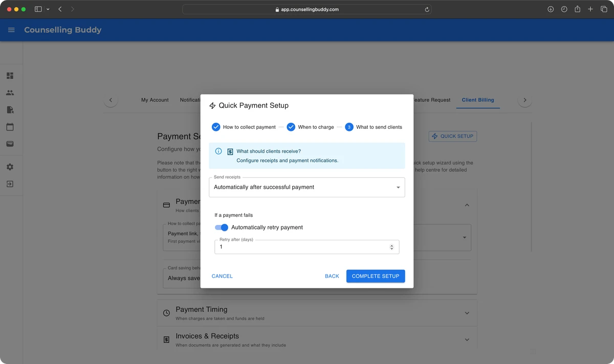Open the Dashboard sidebar icon
This screenshot has width=614, height=364.
tap(10, 76)
